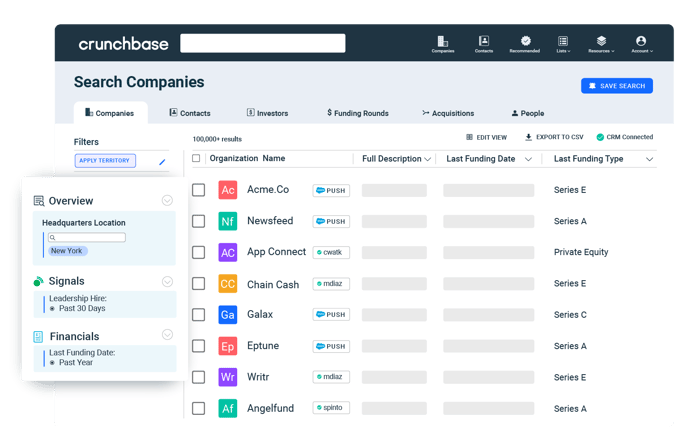Open the Acme.Co company name link
The width and height of the screenshot is (700, 448).
(x=268, y=190)
